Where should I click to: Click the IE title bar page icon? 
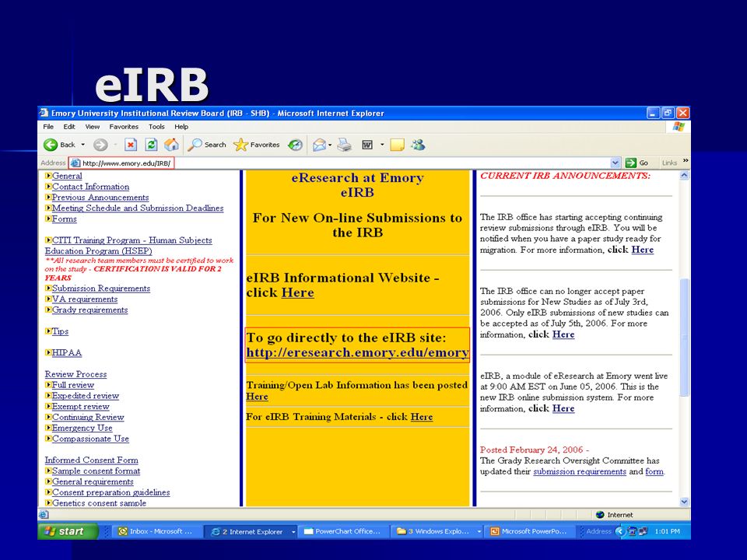pyautogui.click(x=44, y=113)
